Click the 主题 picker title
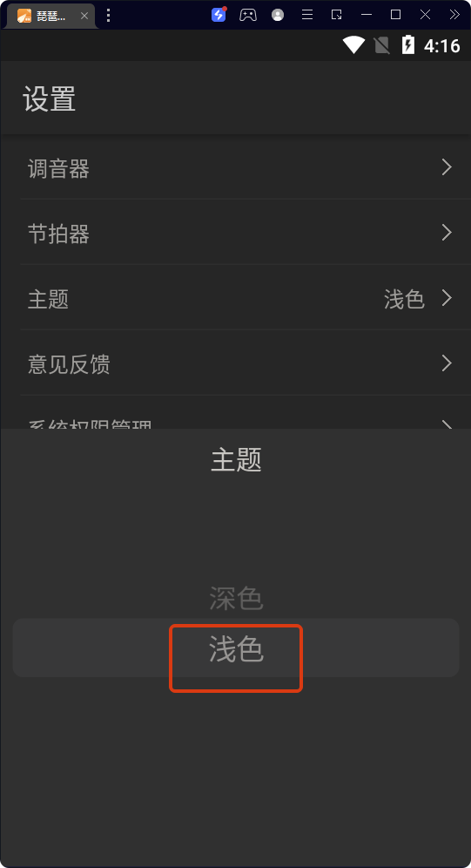471x868 pixels. [x=236, y=460]
